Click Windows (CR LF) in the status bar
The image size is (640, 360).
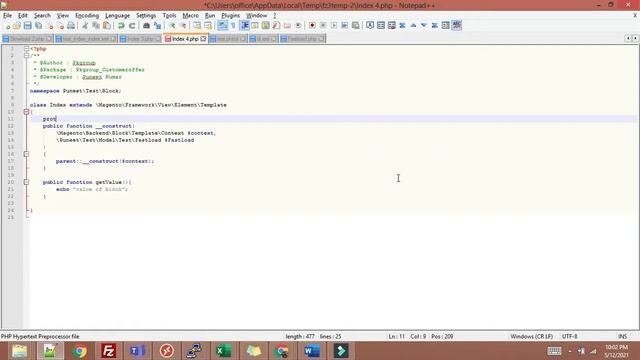[531, 337]
